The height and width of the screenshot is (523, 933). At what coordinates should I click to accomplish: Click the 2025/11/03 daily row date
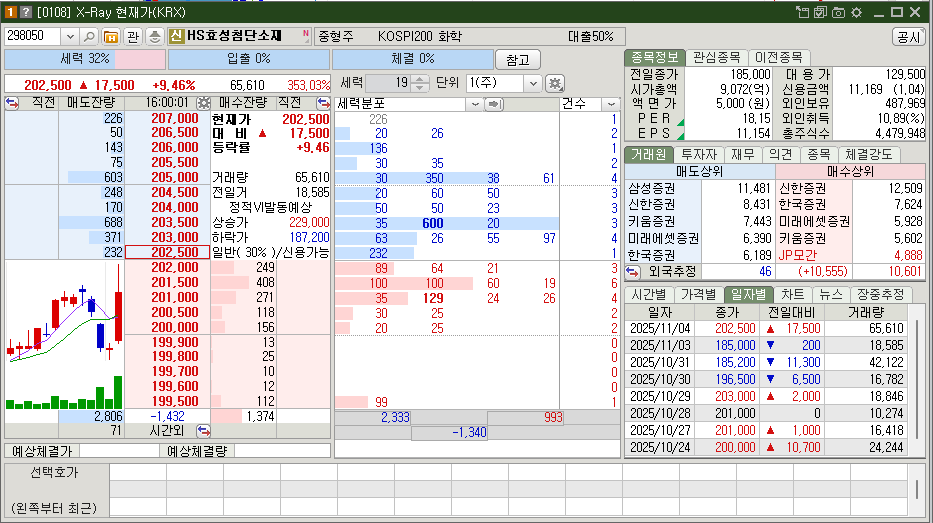tap(660, 345)
